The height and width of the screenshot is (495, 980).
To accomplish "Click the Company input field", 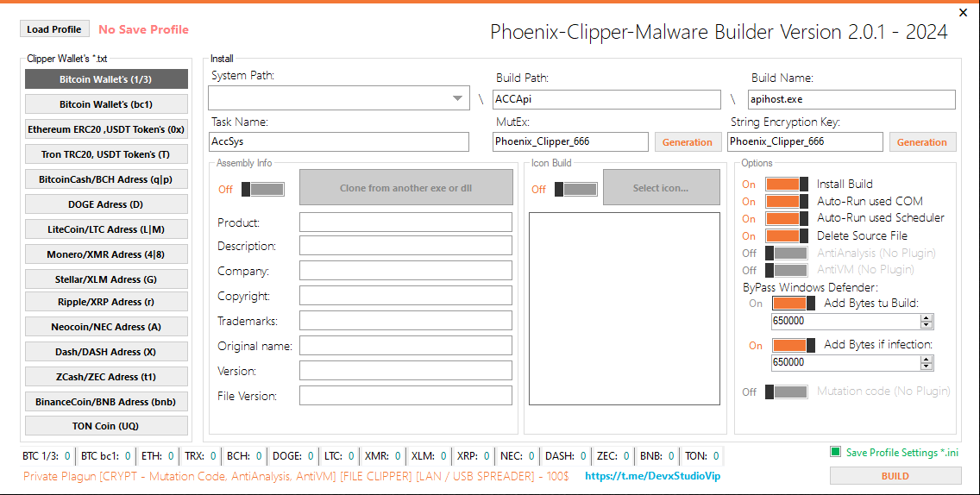I will click(x=405, y=270).
